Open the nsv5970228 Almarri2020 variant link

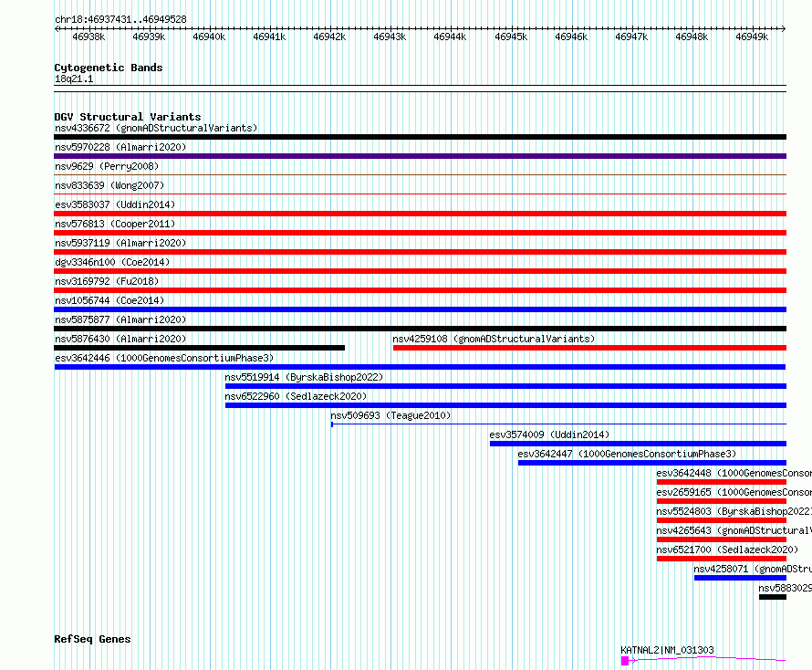point(120,147)
